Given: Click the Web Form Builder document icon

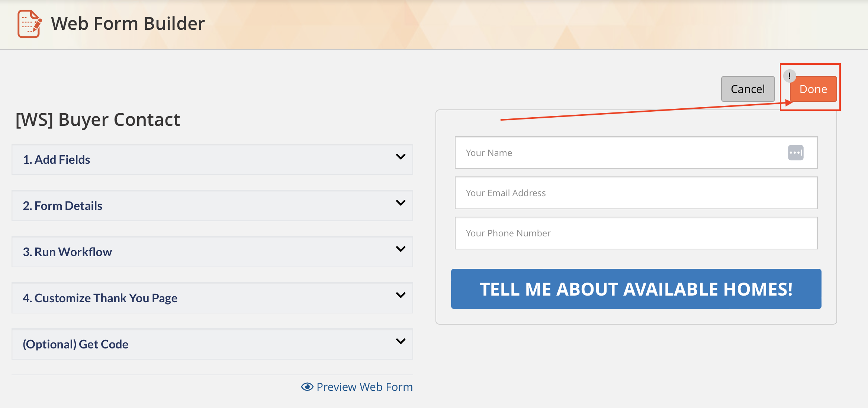Looking at the screenshot, I should [x=28, y=24].
